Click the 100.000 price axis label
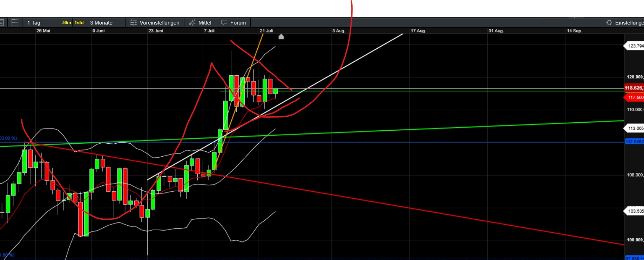 635,240
